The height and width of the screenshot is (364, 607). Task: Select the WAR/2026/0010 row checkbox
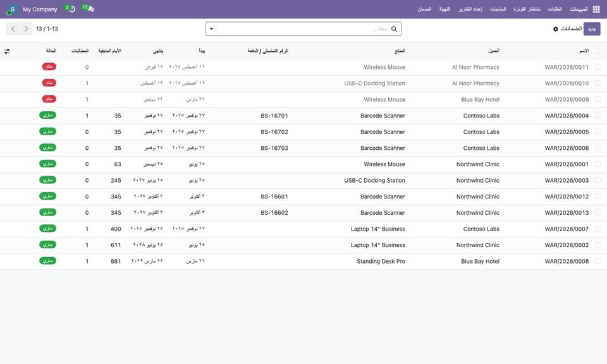point(598,83)
